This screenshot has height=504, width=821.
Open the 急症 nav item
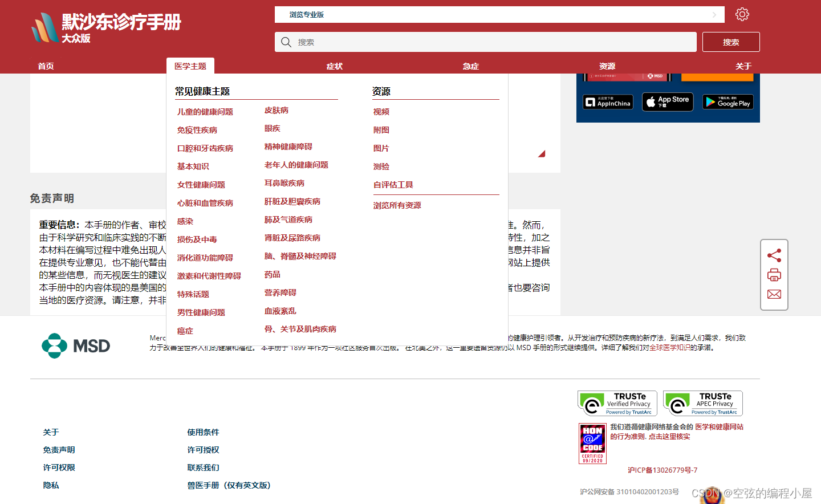(x=470, y=66)
